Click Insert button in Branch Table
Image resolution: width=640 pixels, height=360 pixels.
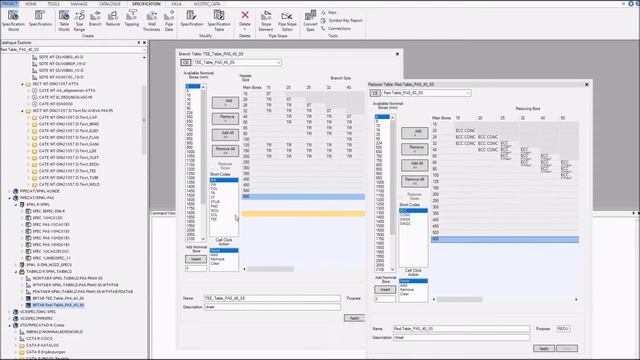(x=196, y=259)
